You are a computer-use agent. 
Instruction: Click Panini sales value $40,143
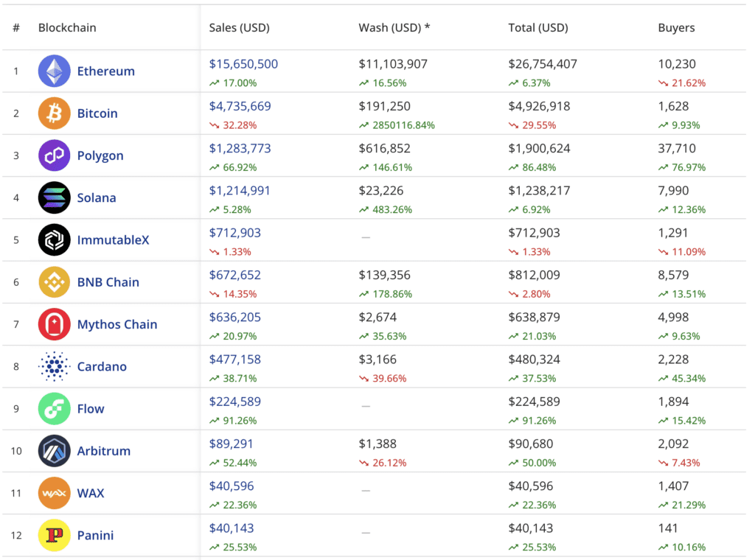click(231, 528)
